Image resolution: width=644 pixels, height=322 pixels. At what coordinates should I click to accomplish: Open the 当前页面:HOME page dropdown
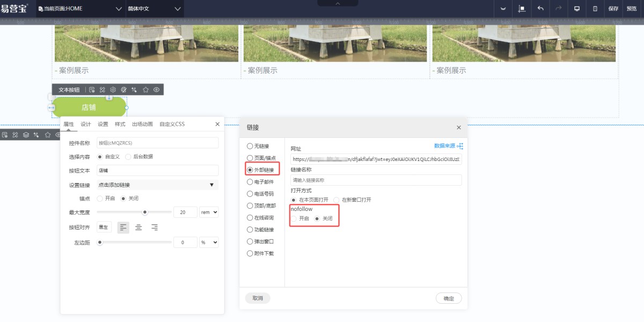(x=79, y=9)
